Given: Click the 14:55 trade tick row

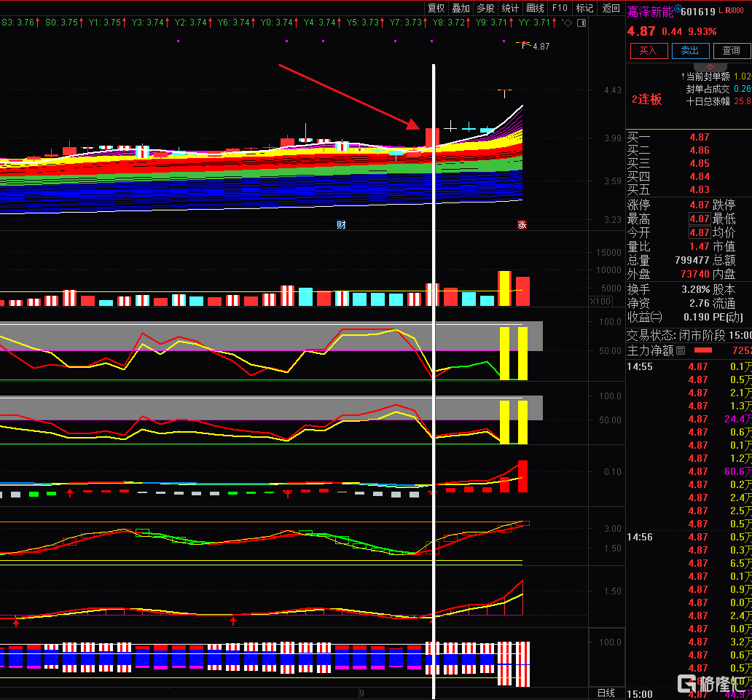Looking at the screenshot, I should point(689,367).
